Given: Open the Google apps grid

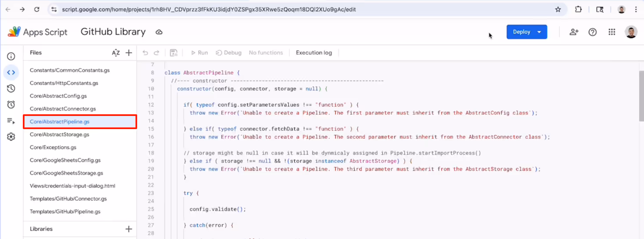Looking at the screenshot, I should point(612,32).
